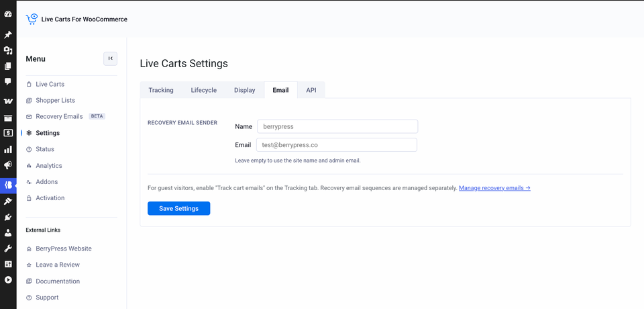Open Appearance paintbrush icon

click(x=8, y=202)
